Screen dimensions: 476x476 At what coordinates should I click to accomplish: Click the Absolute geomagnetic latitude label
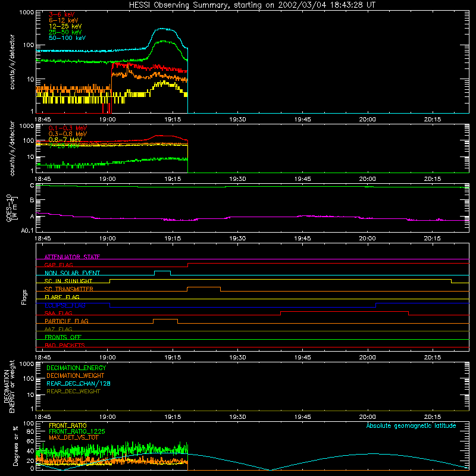click(411, 425)
